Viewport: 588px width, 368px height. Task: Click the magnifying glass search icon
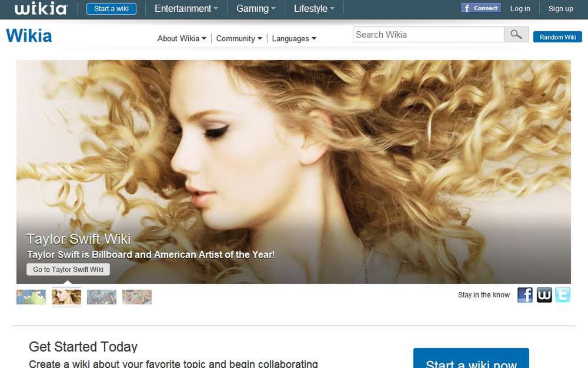coord(516,35)
